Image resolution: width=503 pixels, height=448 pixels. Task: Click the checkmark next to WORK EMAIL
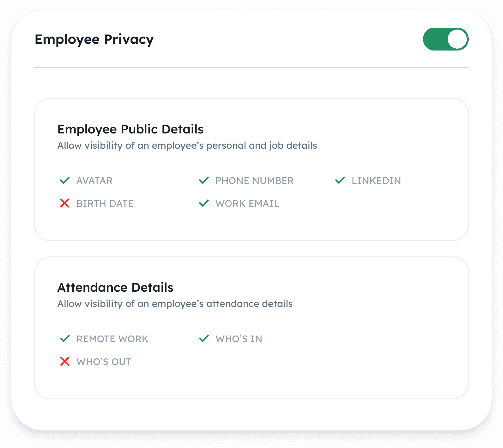click(x=204, y=203)
